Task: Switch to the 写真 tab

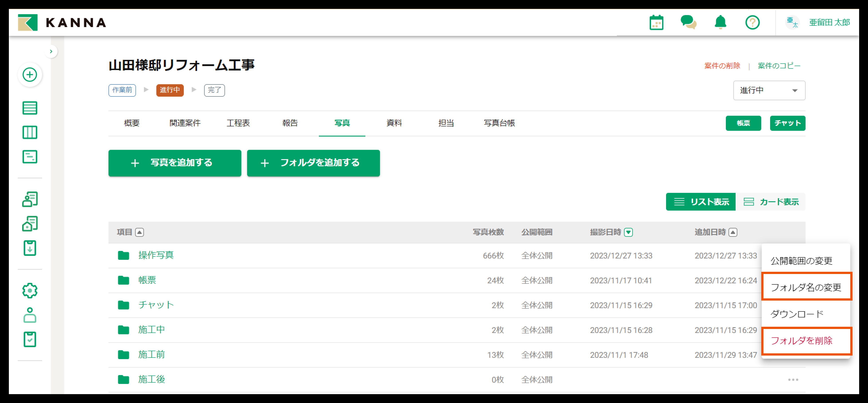Action: tap(342, 123)
